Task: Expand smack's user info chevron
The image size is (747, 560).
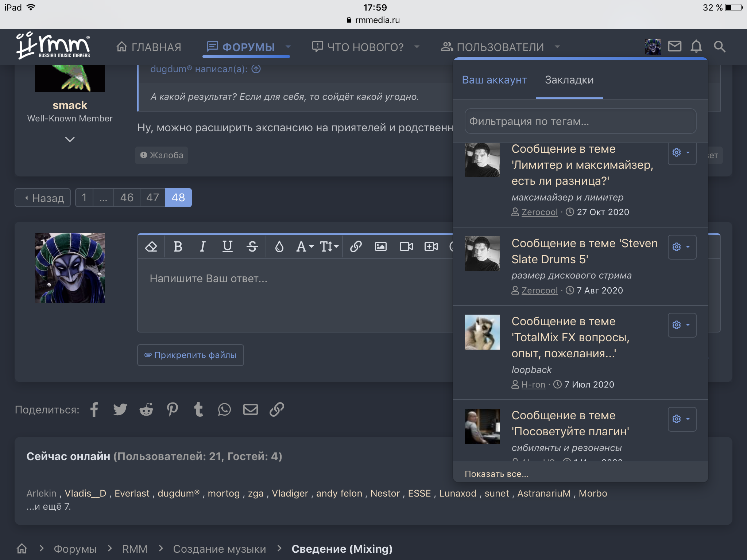Action: pos(70,139)
